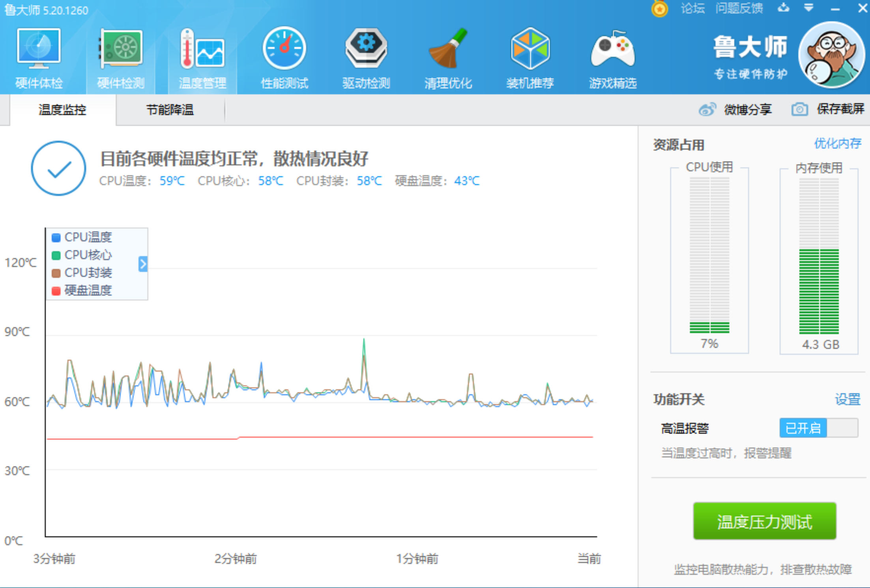Click the 鲁大师 5.20.1260 version title
The width and height of the screenshot is (870, 588).
coord(46,10)
